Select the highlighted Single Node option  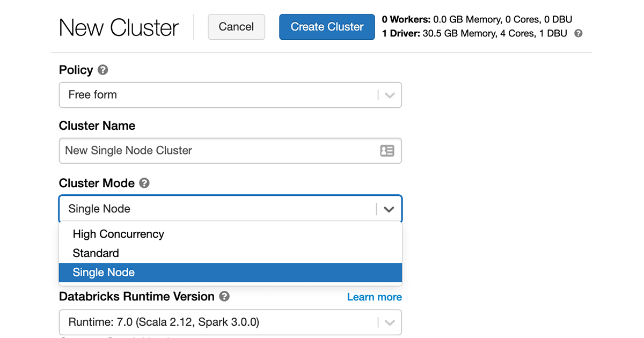pos(104,273)
